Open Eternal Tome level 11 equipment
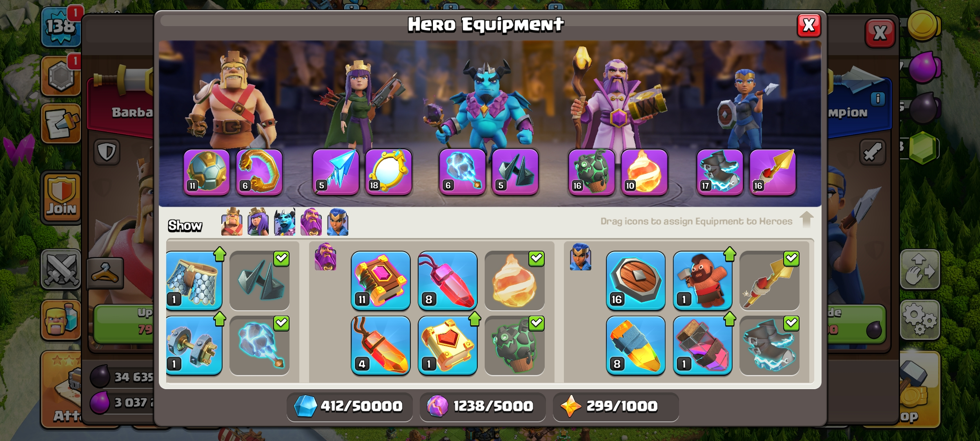Image resolution: width=980 pixels, height=441 pixels. click(381, 281)
